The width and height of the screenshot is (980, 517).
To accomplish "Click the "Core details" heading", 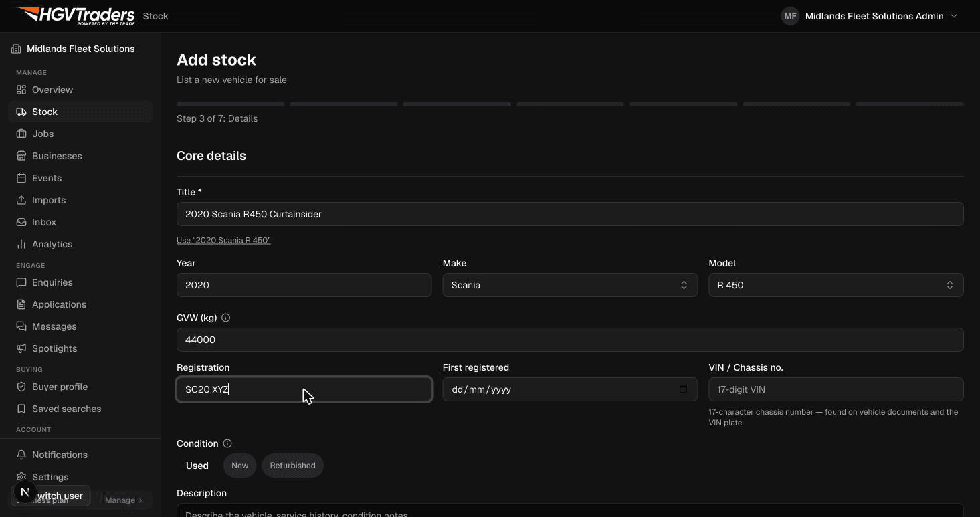I will pos(211,156).
